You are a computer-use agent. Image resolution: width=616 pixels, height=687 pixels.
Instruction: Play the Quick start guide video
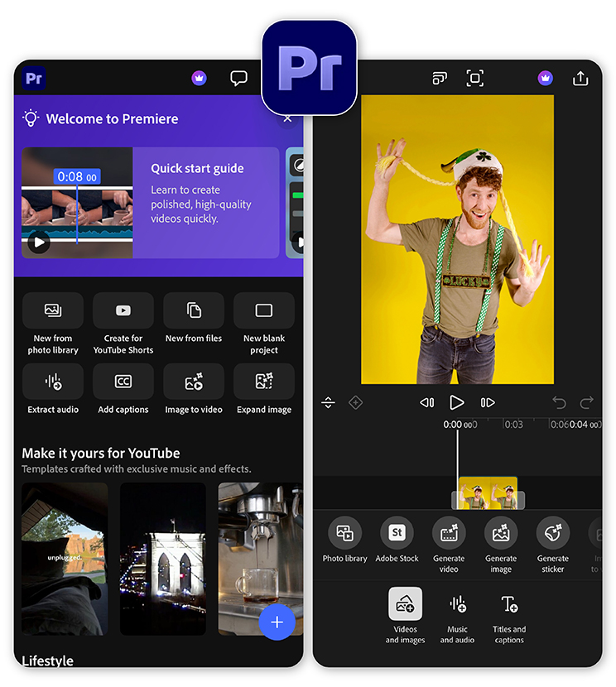pyautogui.click(x=39, y=243)
